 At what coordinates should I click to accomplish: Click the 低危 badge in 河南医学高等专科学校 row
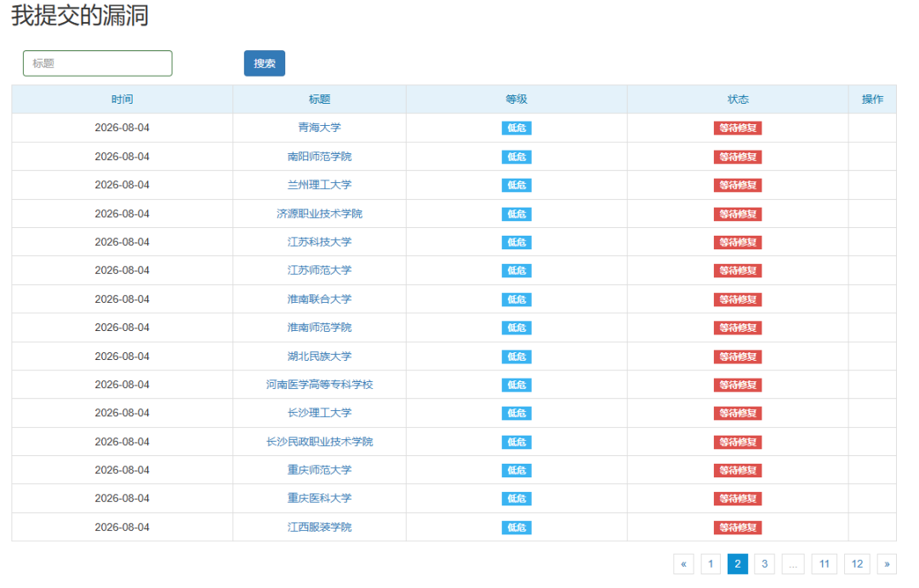[x=517, y=385]
